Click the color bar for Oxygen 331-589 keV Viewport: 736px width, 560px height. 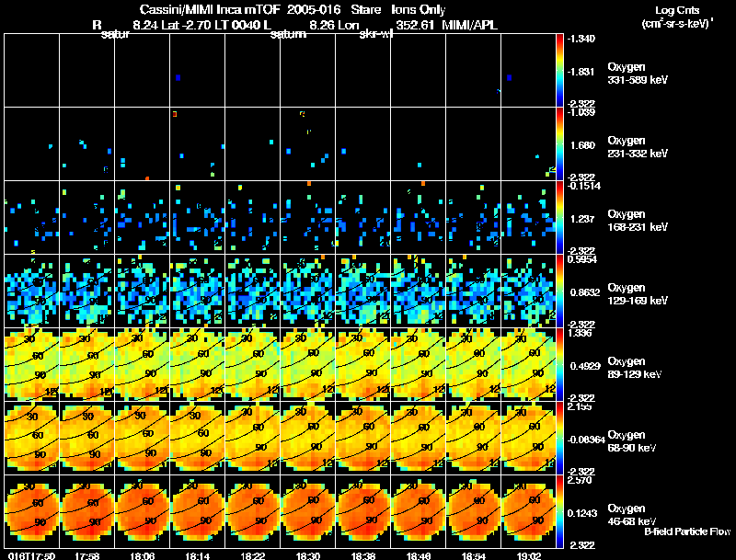(560, 70)
